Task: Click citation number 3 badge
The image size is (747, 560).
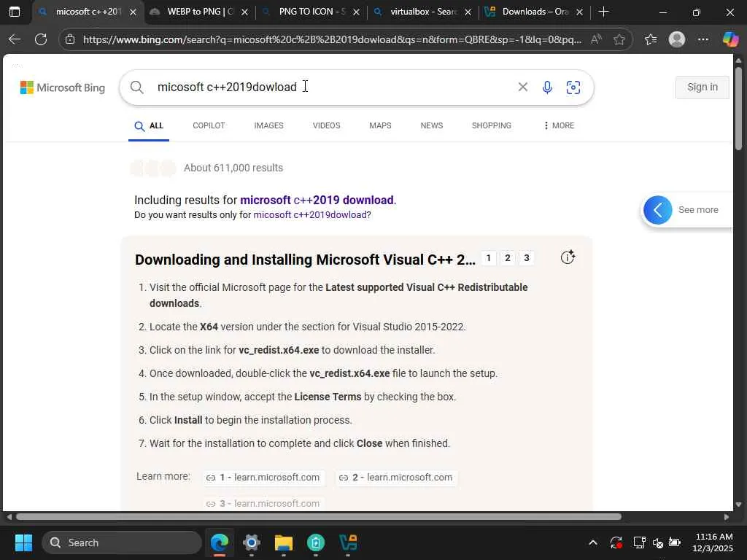Action: pyautogui.click(x=527, y=258)
